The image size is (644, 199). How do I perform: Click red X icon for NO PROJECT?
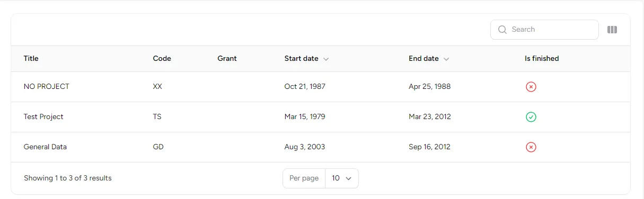click(x=531, y=87)
